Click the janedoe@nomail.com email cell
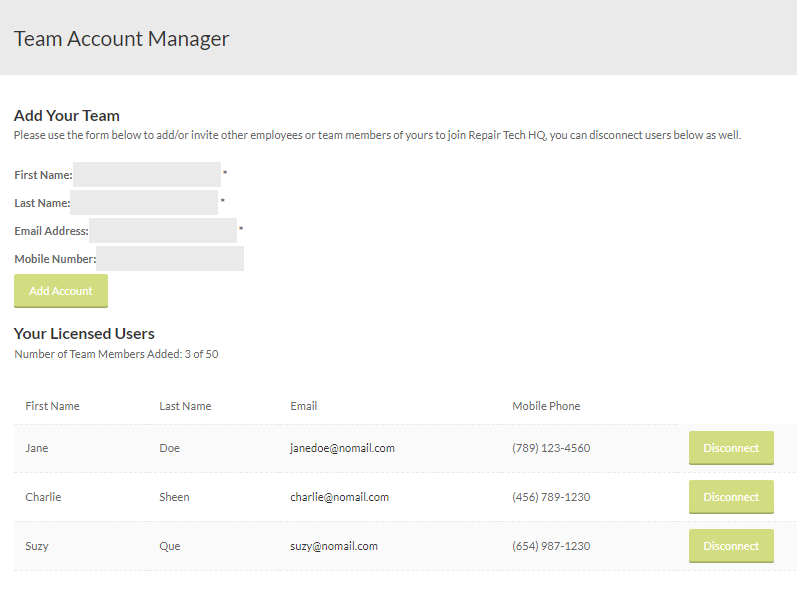This screenshot has width=797, height=602. click(342, 448)
